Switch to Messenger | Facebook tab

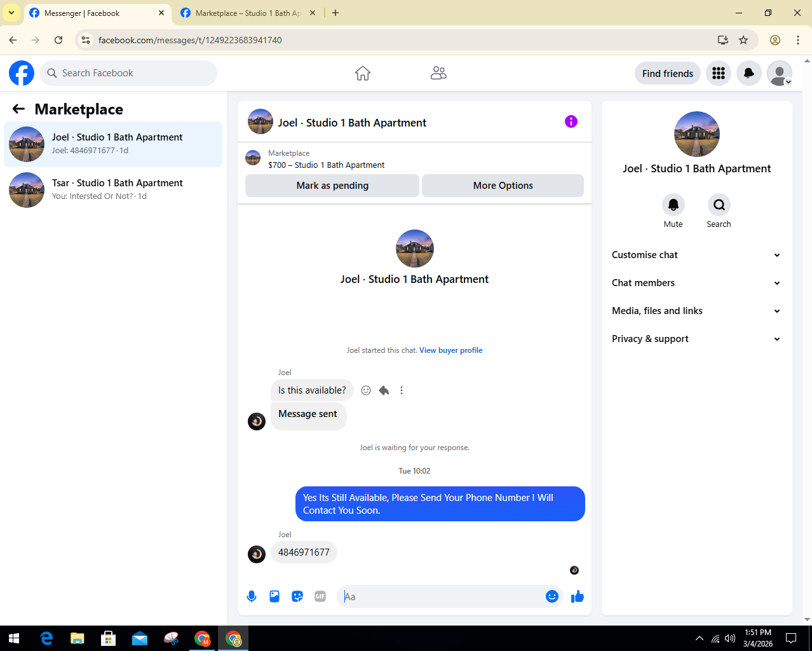click(x=97, y=13)
